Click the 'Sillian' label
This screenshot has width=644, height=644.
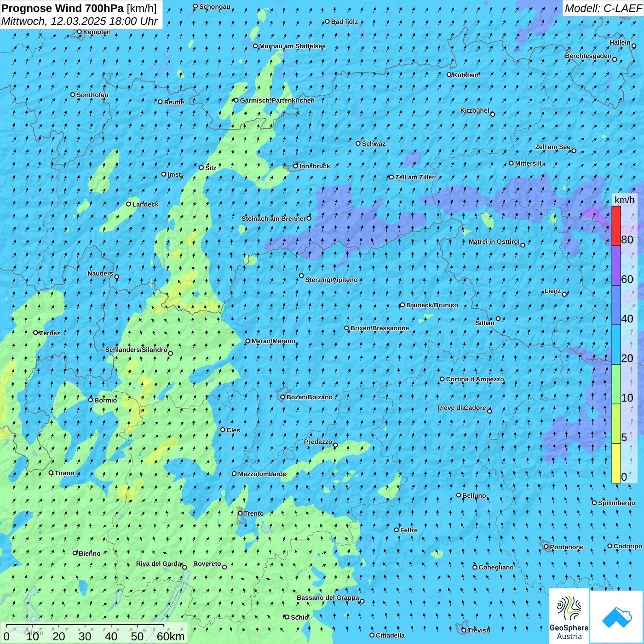click(485, 323)
